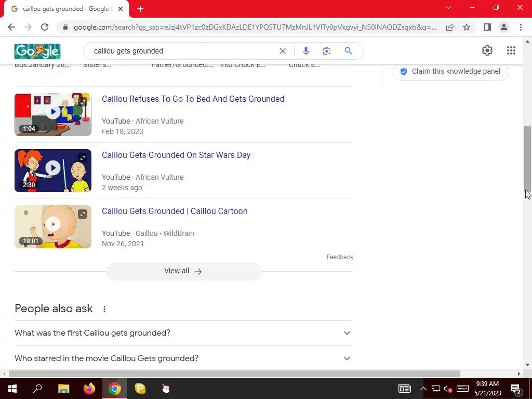The image size is (532, 399).
Task: Close the caillou gets grounded tab
Action: point(121,9)
